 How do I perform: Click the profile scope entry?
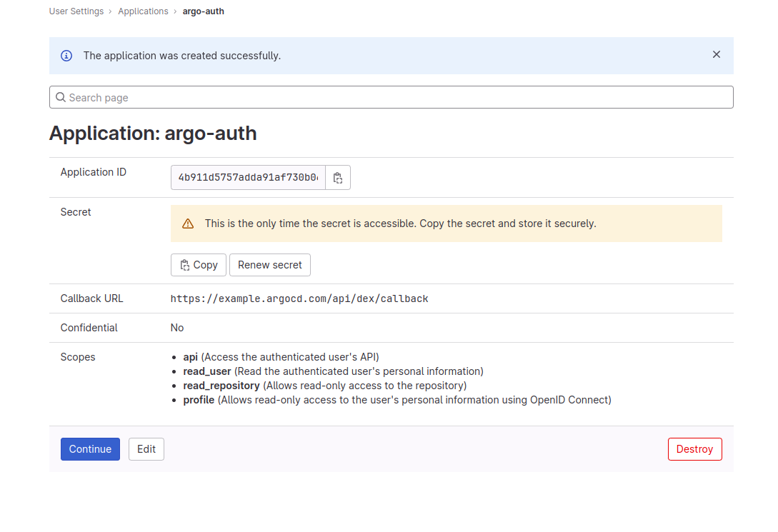coord(397,400)
